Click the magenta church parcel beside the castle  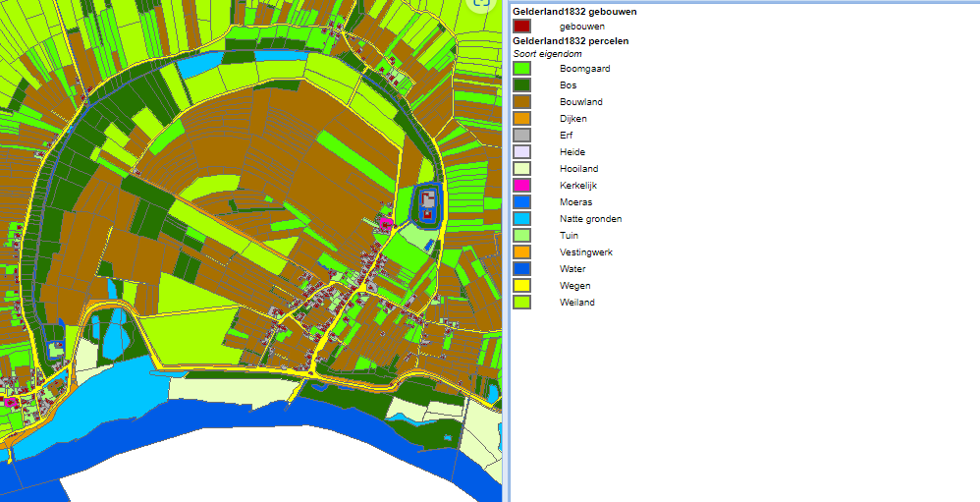pos(386,223)
